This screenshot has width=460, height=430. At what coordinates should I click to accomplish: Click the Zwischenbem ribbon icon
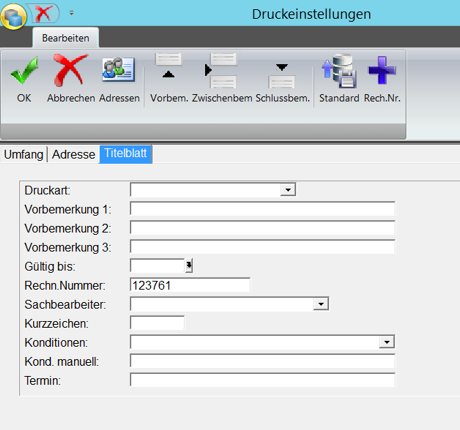tap(221, 70)
